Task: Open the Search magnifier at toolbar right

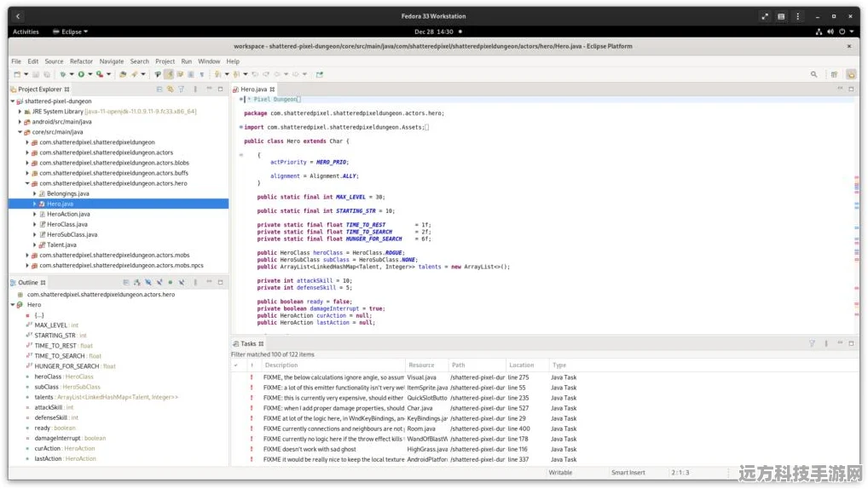Action: click(813, 74)
